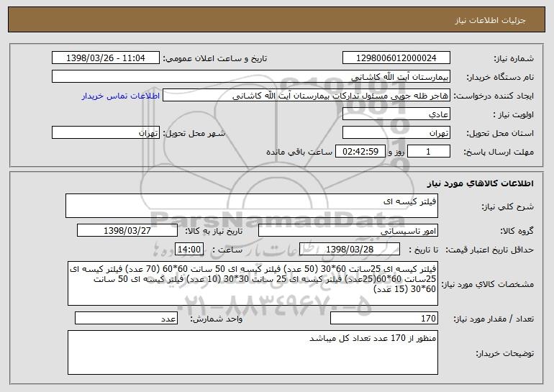The width and height of the screenshot is (554, 392).
Task: Click the label مهلت ارسال پاسخ
Action: click(x=499, y=152)
